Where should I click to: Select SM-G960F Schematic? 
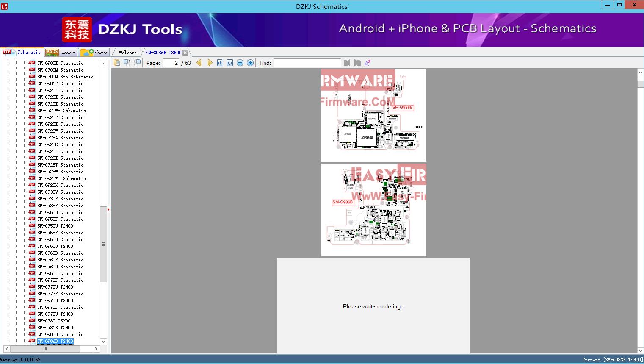click(60, 260)
